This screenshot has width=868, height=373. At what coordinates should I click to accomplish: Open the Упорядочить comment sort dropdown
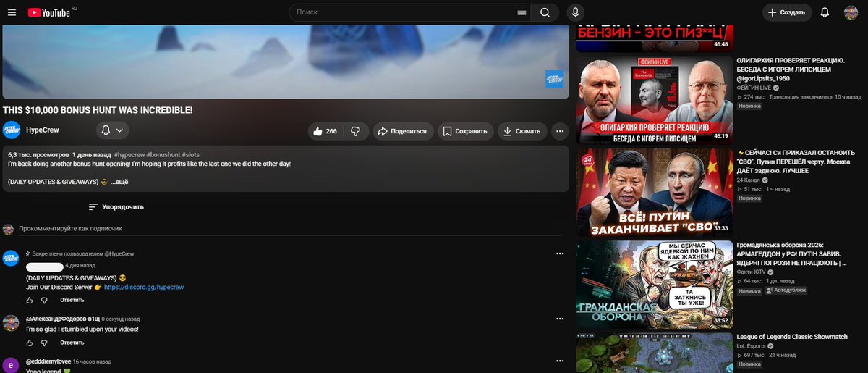coord(116,207)
